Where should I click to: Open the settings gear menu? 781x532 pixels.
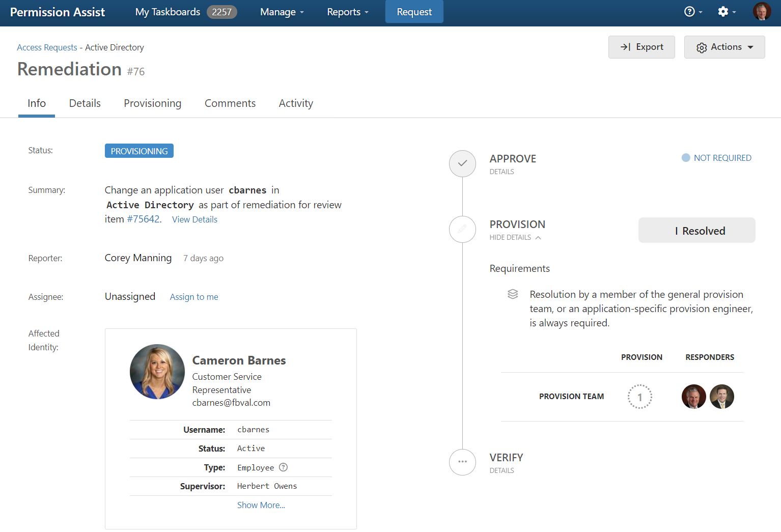[x=726, y=12]
